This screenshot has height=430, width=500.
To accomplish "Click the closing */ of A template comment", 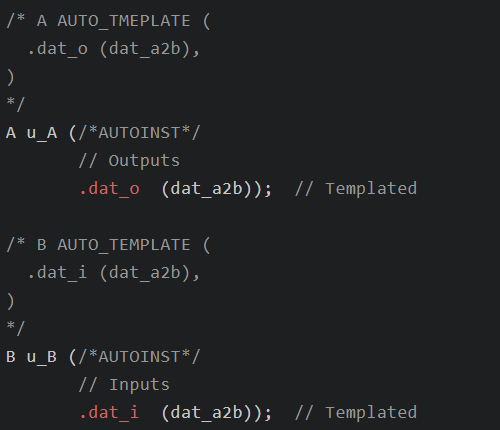I will pos(16,104).
